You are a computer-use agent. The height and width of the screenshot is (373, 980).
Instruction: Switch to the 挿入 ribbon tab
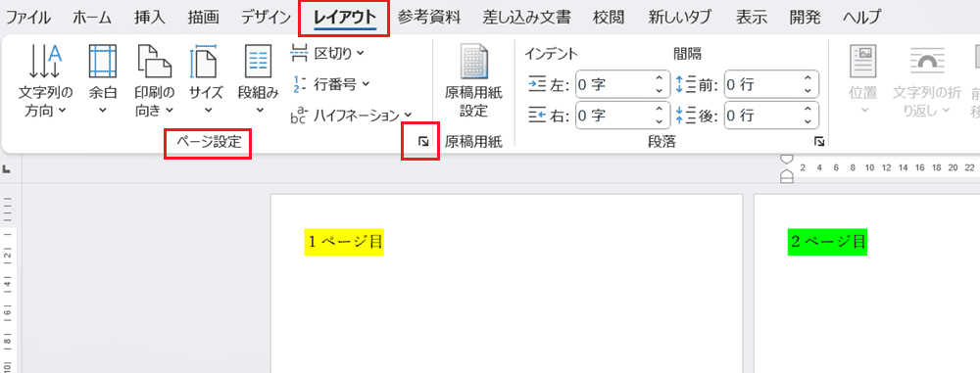tap(150, 18)
